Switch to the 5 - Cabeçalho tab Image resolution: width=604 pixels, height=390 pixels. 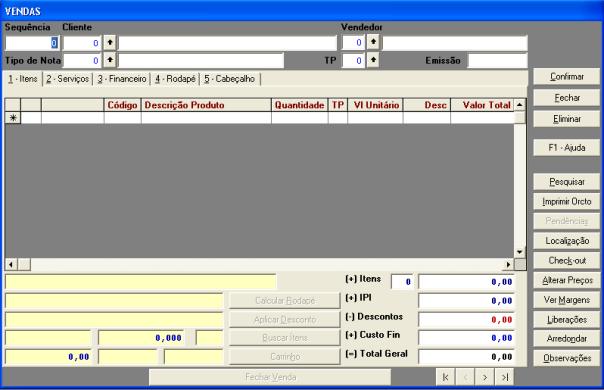coord(230,79)
